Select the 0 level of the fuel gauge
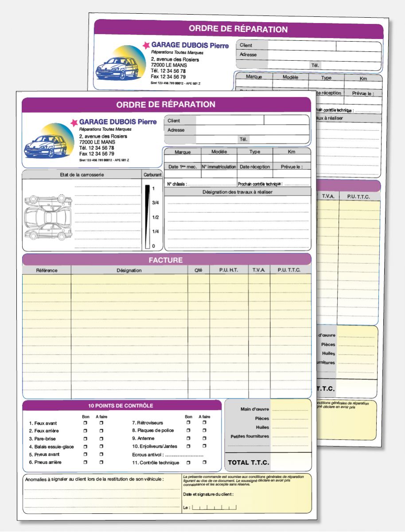Image resolution: width=405 pixels, height=532 pixels. pyautogui.click(x=154, y=246)
